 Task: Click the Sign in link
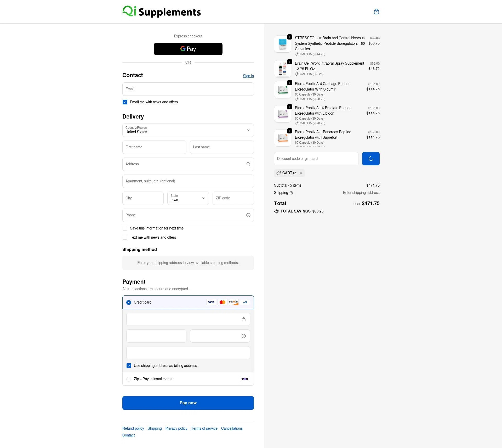[x=248, y=76]
